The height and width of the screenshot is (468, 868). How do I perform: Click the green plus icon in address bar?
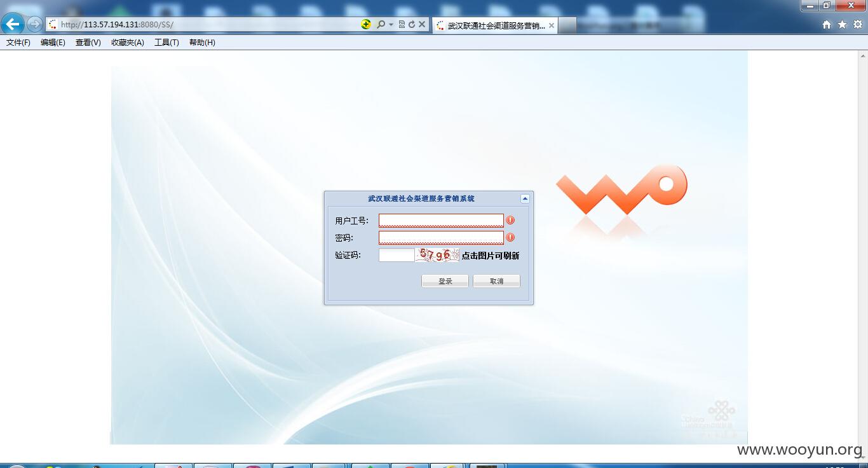click(366, 24)
